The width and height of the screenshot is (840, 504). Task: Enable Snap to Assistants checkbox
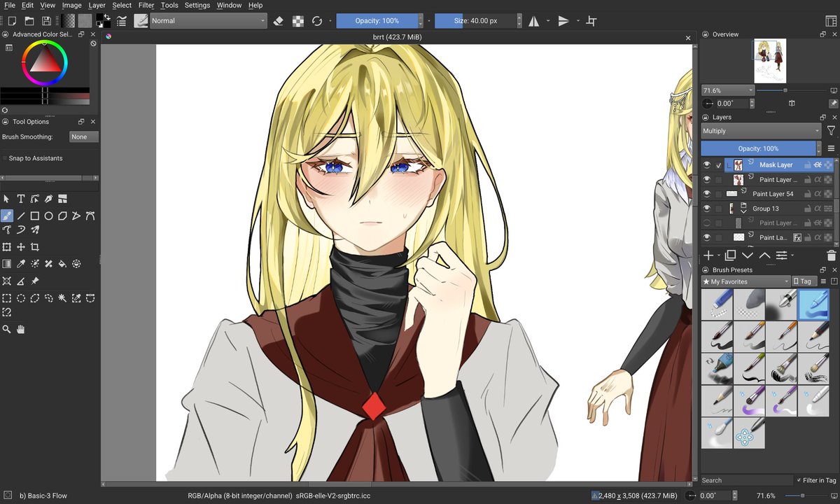pos(5,158)
